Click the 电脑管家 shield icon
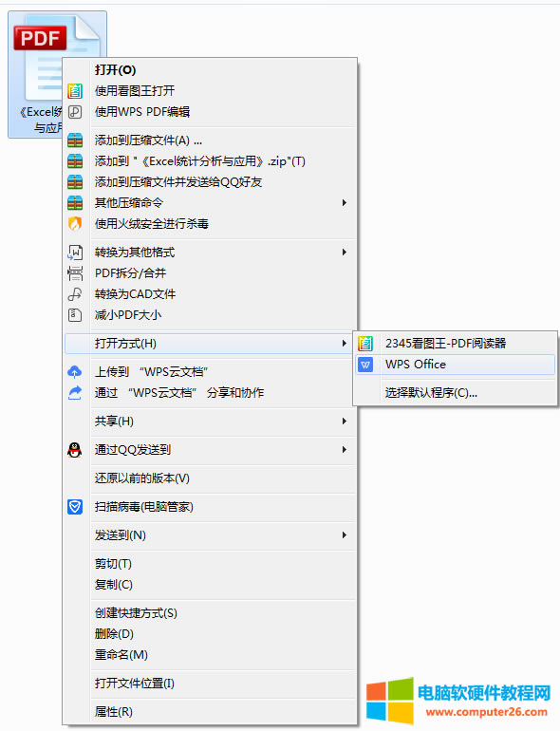The height and width of the screenshot is (731, 560). point(75,507)
